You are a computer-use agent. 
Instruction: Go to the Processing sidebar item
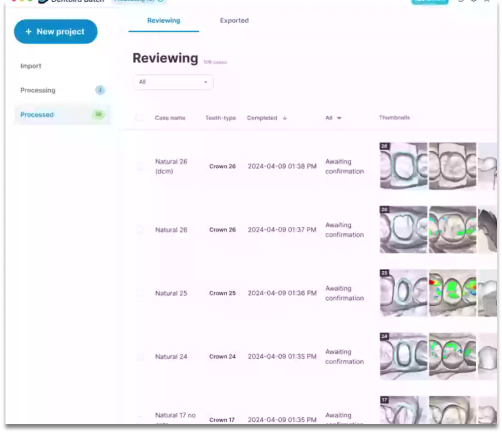pyautogui.click(x=38, y=90)
